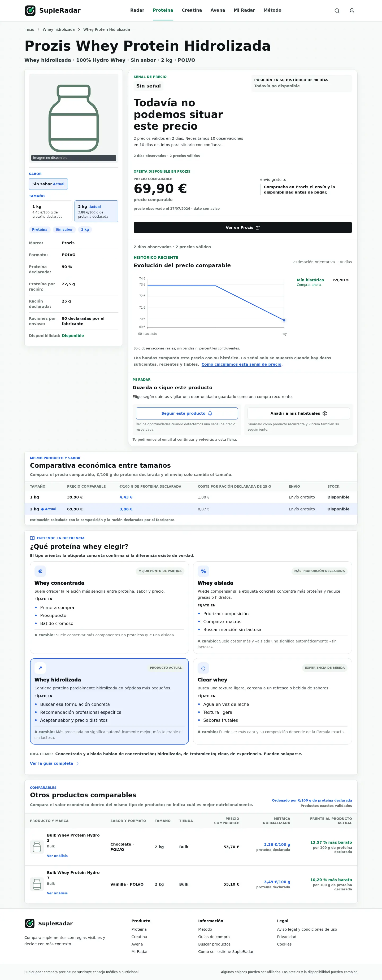The height and width of the screenshot is (980, 382).
Task: Click the jar icon for Bulk Whey Protein Hydro 7
Action: [37, 884]
